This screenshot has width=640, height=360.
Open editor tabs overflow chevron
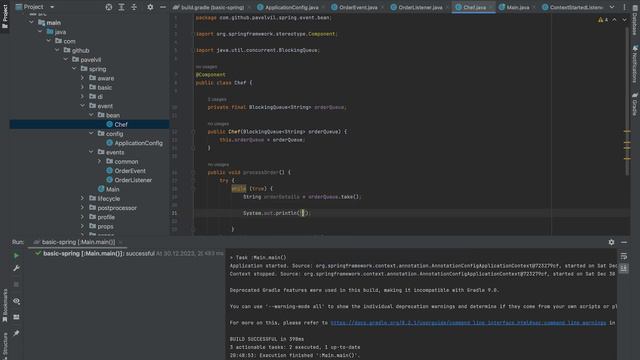pyautogui.click(x=612, y=7)
